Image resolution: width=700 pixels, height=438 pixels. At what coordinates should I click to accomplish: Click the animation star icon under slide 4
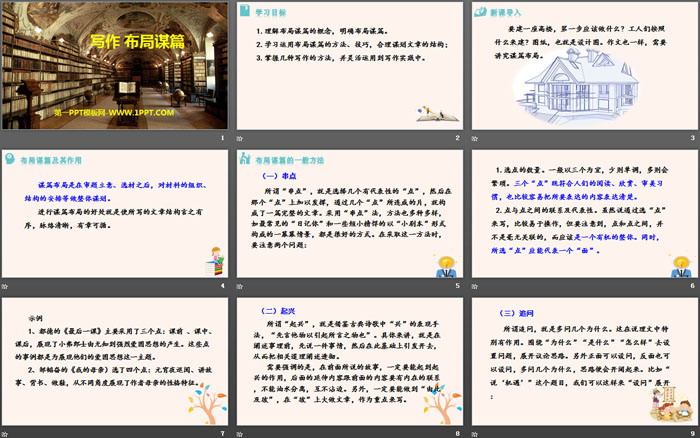point(5,286)
